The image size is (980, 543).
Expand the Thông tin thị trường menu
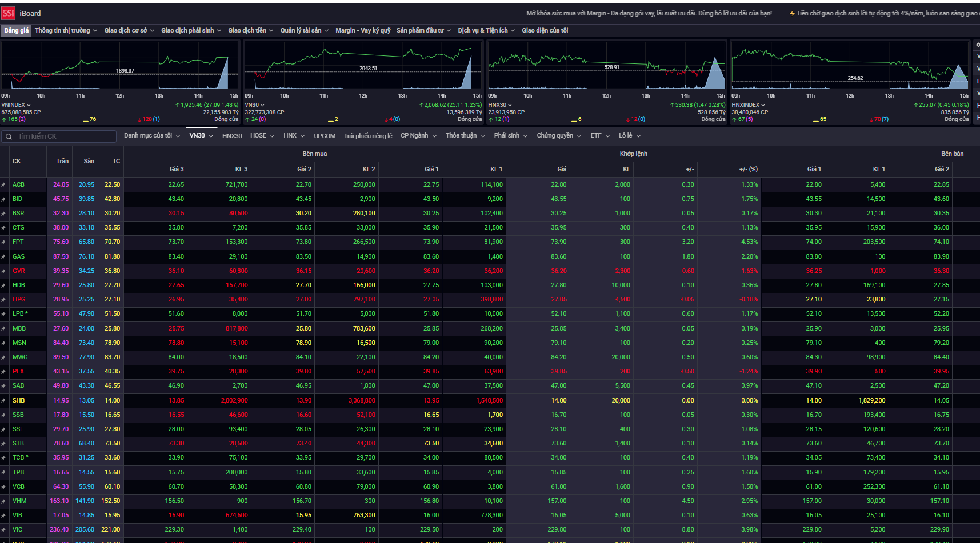tap(66, 31)
